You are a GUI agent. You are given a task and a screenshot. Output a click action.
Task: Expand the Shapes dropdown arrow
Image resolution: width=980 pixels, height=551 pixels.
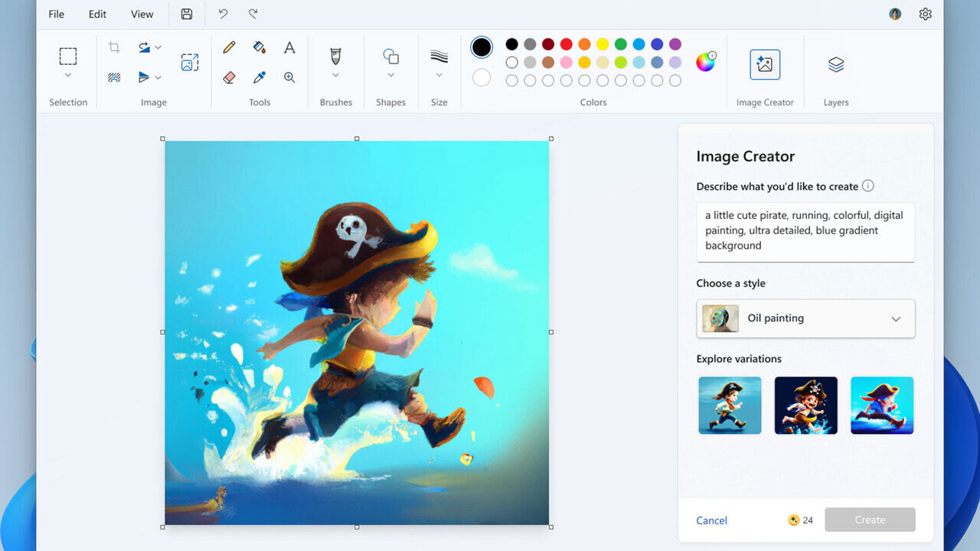pos(391,75)
